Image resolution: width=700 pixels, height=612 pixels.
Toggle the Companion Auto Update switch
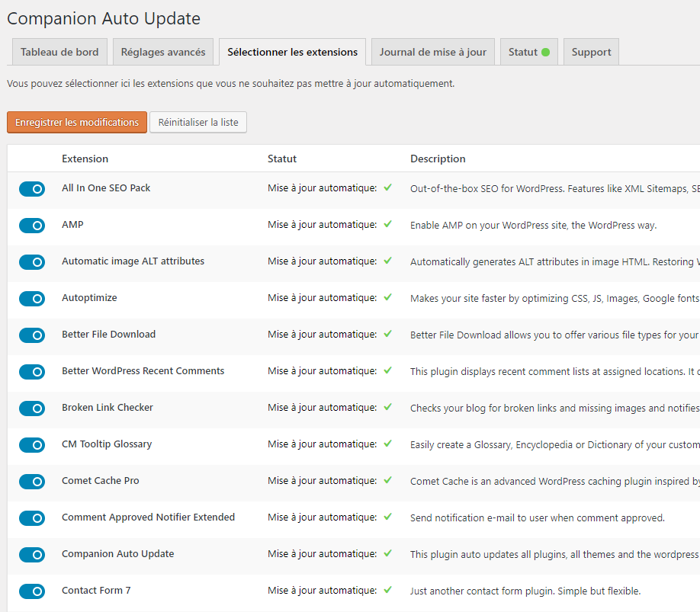click(x=32, y=555)
